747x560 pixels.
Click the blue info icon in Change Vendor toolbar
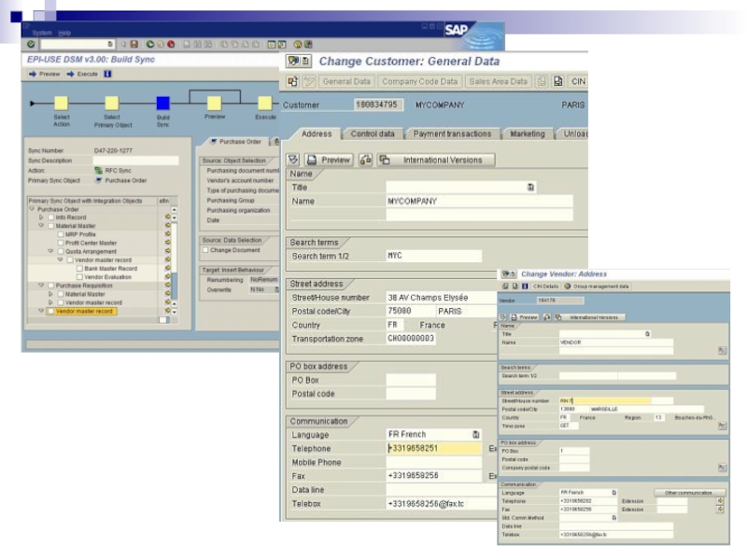(x=525, y=287)
